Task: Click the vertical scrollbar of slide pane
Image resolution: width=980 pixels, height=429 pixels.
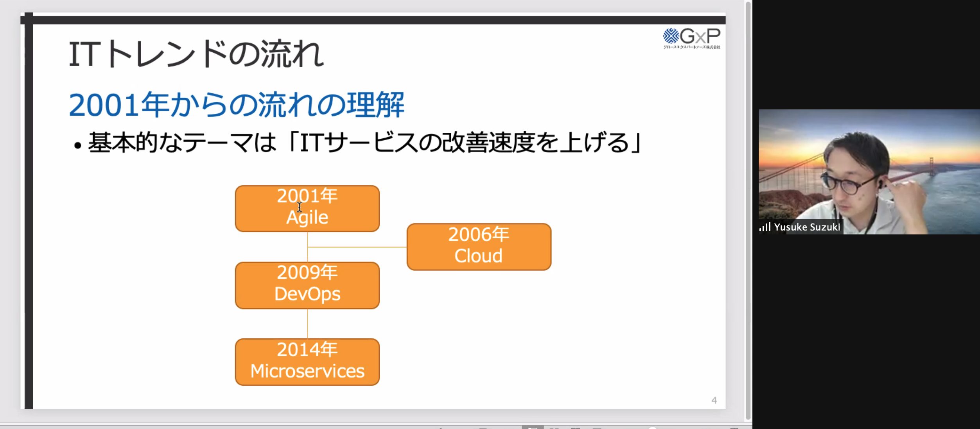Action: click(x=748, y=211)
